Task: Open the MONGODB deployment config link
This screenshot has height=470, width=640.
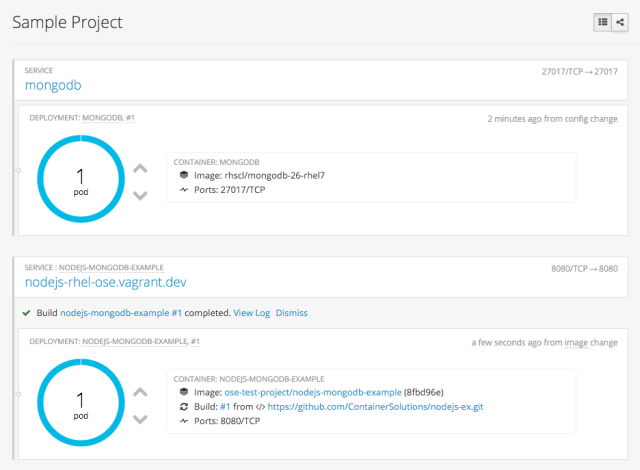Action: coord(102,118)
